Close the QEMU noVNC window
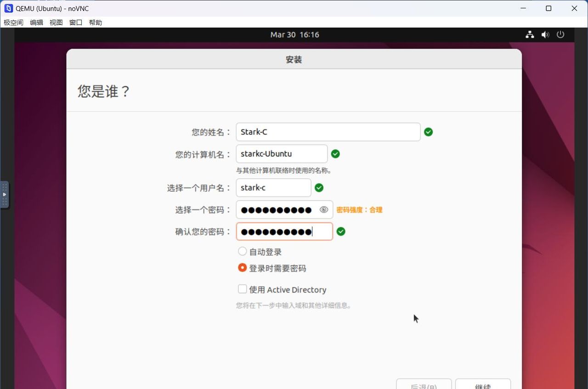 coord(574,8)
